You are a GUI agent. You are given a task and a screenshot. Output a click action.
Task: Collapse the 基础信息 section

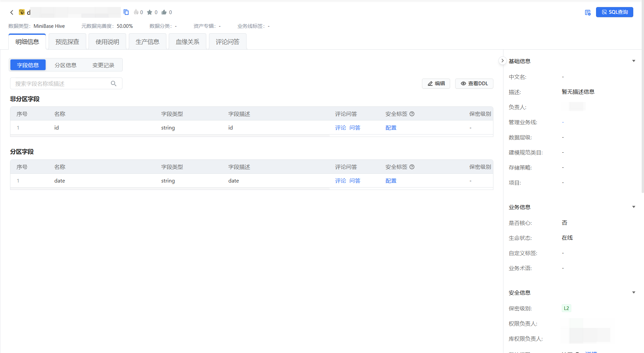coord(634,61)
